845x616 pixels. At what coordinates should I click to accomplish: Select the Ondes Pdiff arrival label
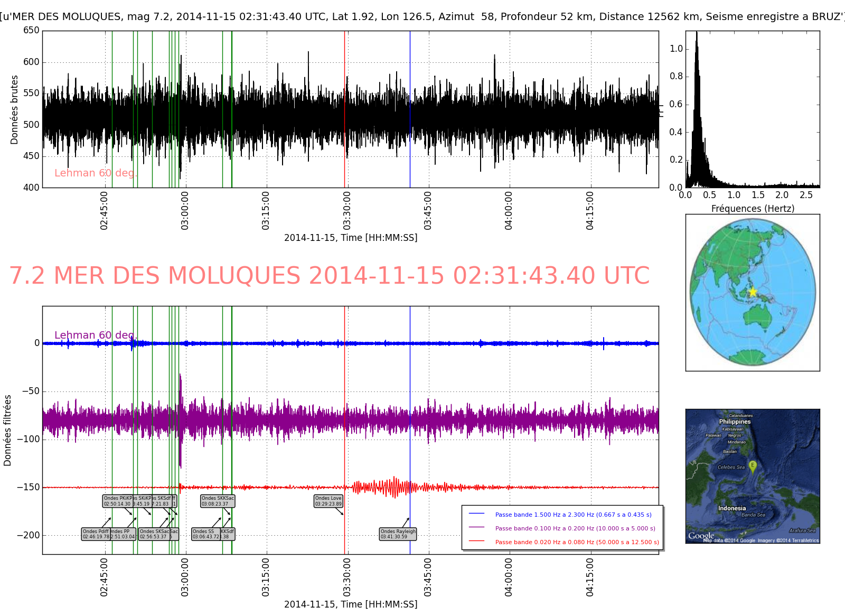point(96,534)
